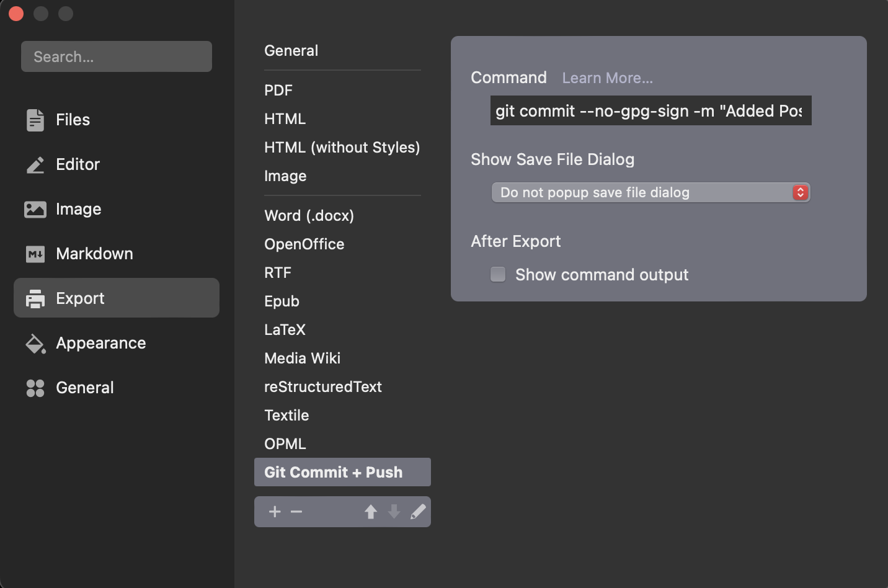
Task: Enable Show command output checkbox
Action: (498, 274)
